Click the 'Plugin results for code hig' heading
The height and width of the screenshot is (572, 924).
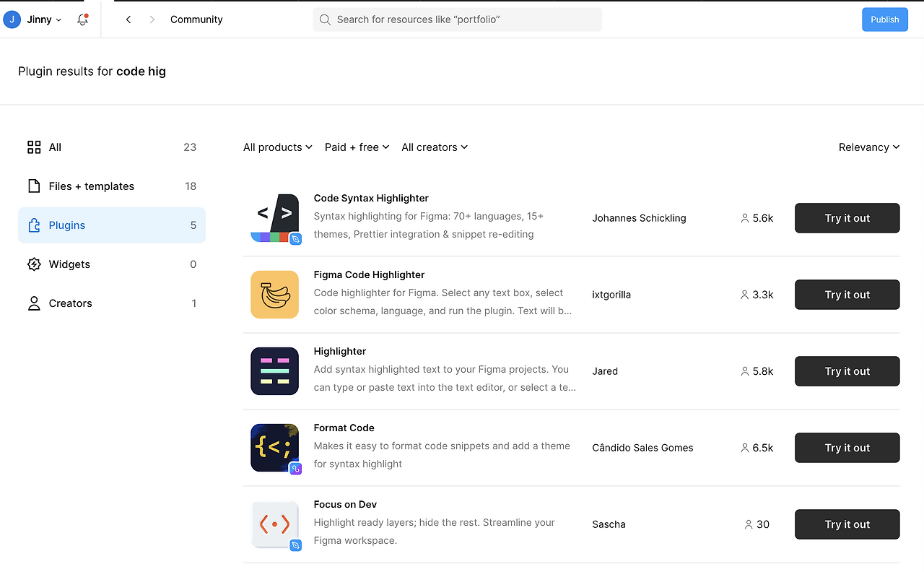click(x=92, y=71)
